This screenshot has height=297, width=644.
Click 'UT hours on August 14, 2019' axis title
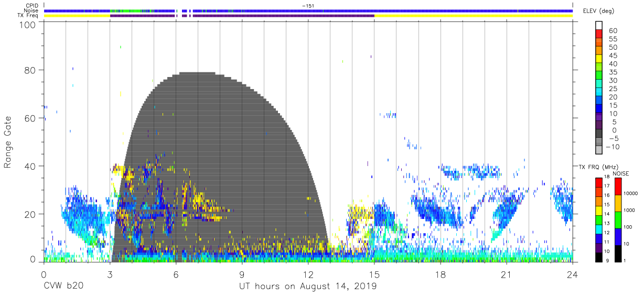308,287
